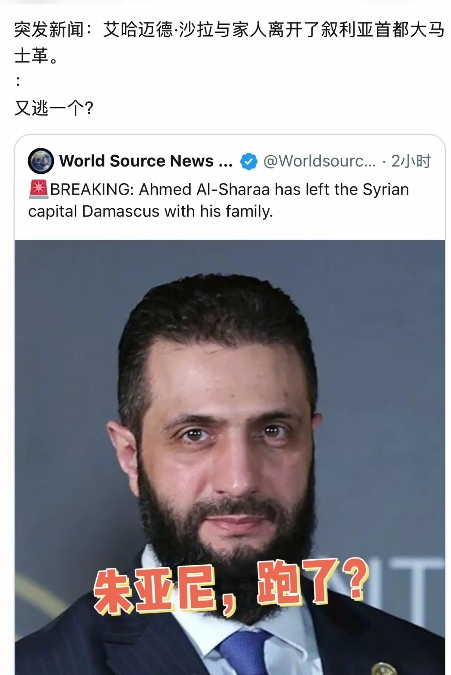Click the orange 朱亚尼,跑了? caption overlay

[230, 585]
